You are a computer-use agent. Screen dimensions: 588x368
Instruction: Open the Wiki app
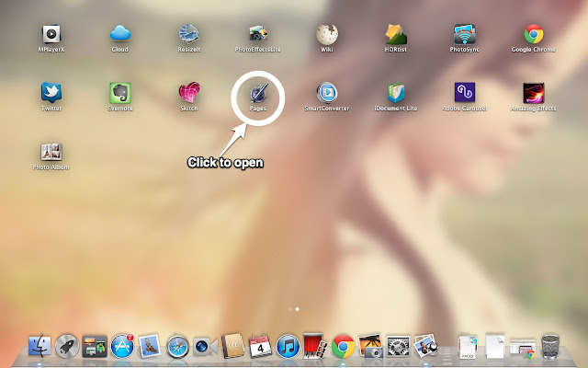pos(327,35)
